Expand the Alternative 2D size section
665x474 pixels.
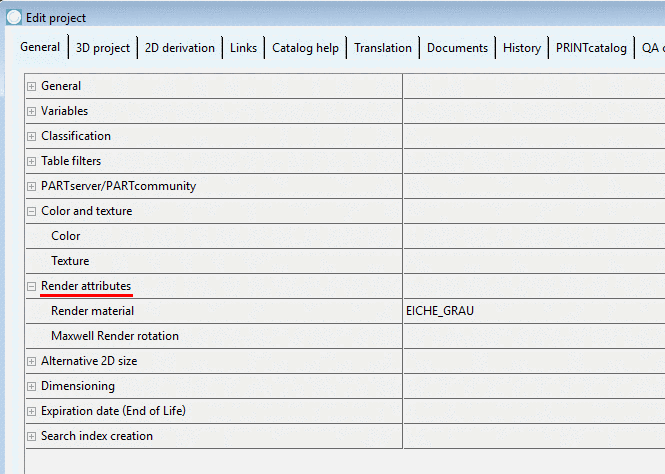click(31, 362)
